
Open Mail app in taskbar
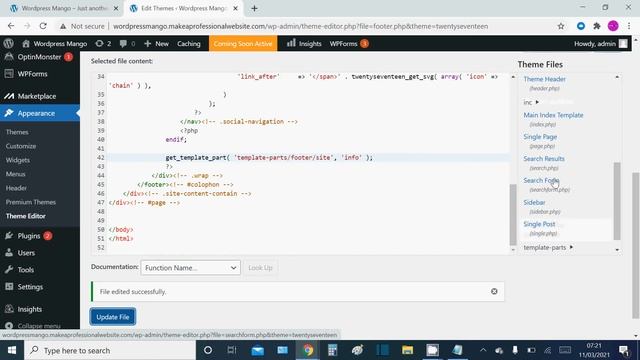click(x=258, y=350)
